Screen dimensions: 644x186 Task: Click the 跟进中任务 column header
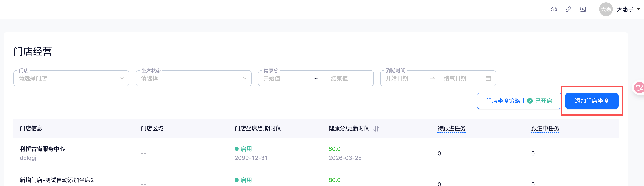coord(545,129)
